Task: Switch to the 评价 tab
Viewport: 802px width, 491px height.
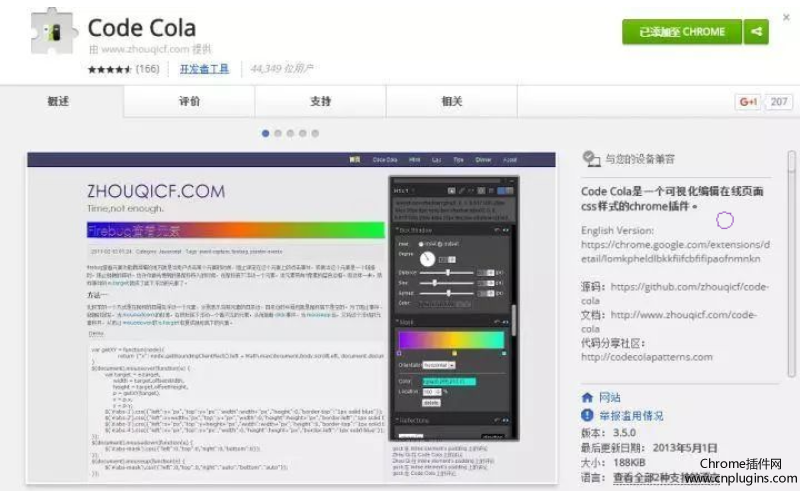Action: tap(189, 101)
